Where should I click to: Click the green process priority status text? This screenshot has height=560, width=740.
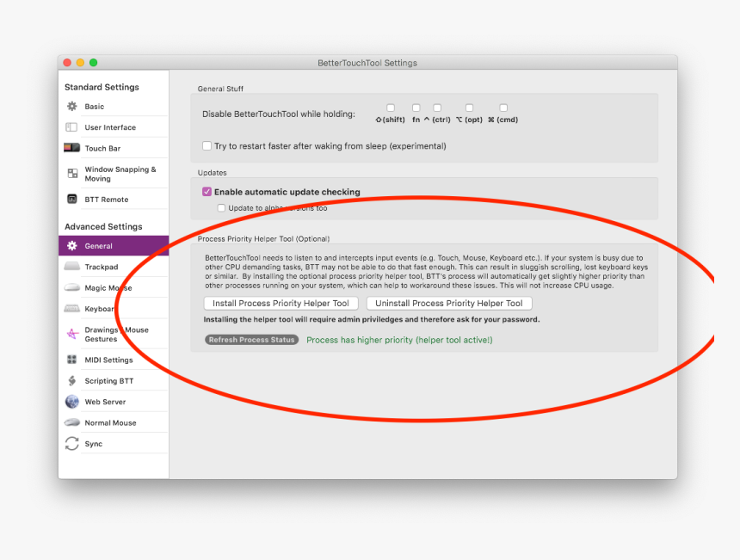(x=399, y=340)
